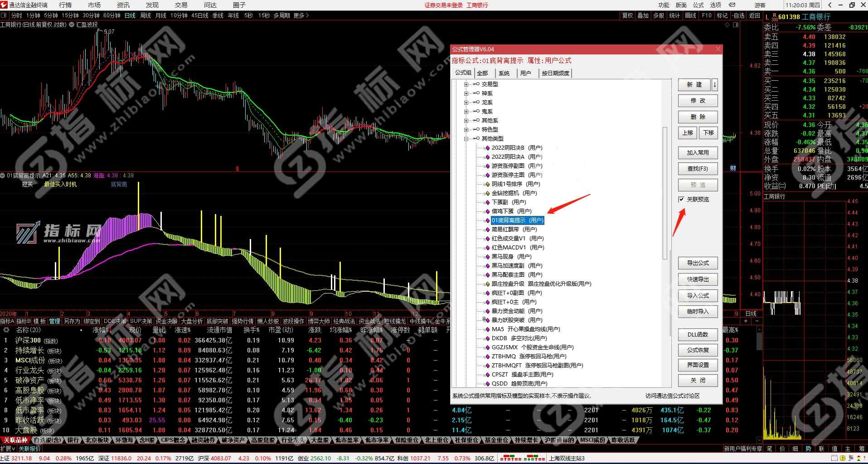Switch to the 用户 tab in formula manager
This screenshot has height=464, width=868.
526,73
